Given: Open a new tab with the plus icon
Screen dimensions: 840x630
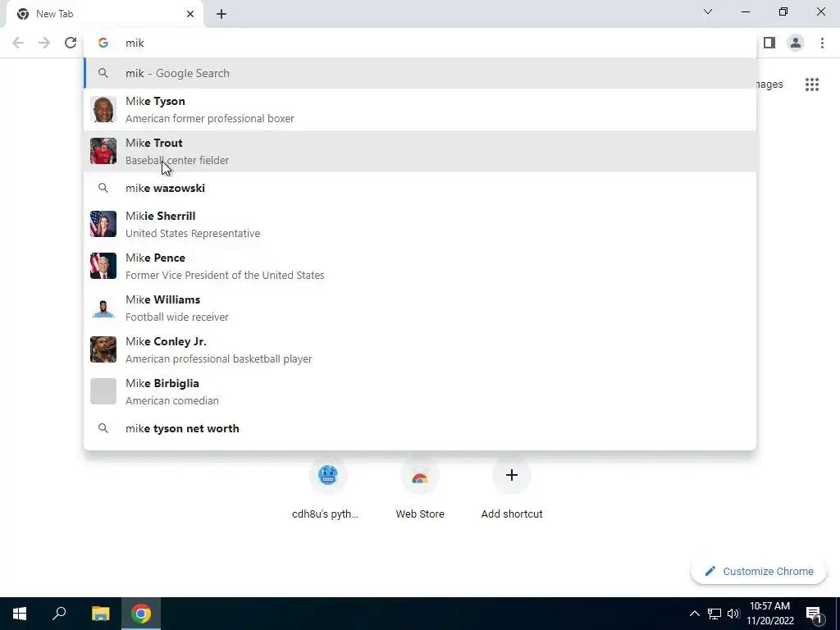Looking at the screenshot, I should pyautogui.click(x=221, y=14).
